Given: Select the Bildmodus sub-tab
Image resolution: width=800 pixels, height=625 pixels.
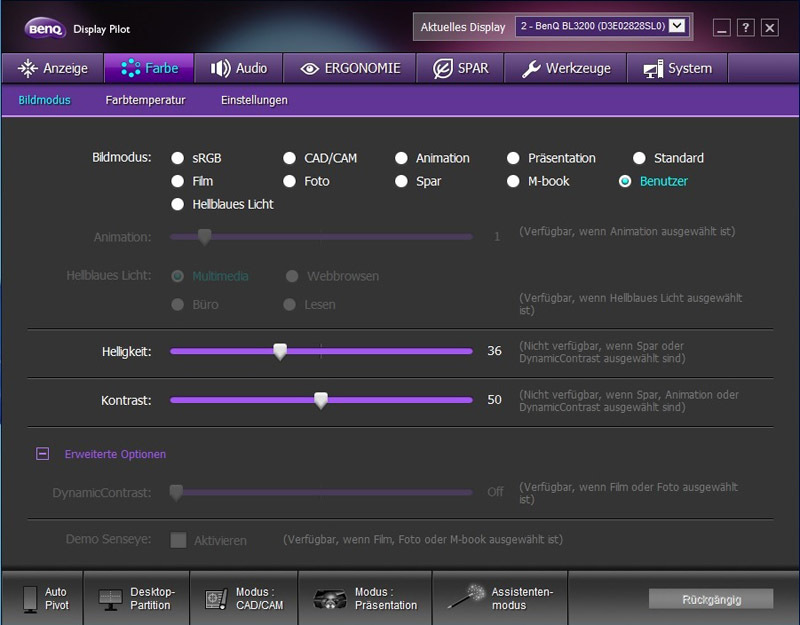Looking at the screenshot, I should click(x=44, y=100).
